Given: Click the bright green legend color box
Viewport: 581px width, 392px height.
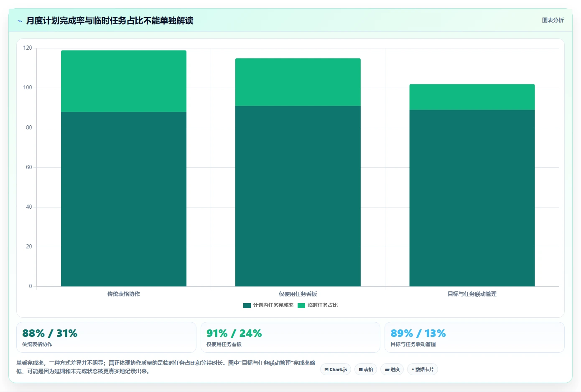Looking at the screenshot, I should click(x=301, y=306).
